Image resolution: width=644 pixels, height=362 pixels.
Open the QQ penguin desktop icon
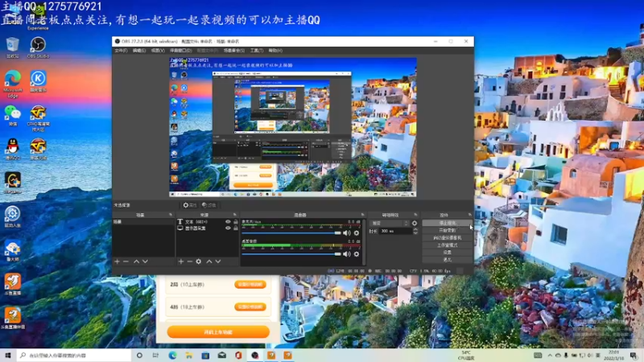[13, 149]
